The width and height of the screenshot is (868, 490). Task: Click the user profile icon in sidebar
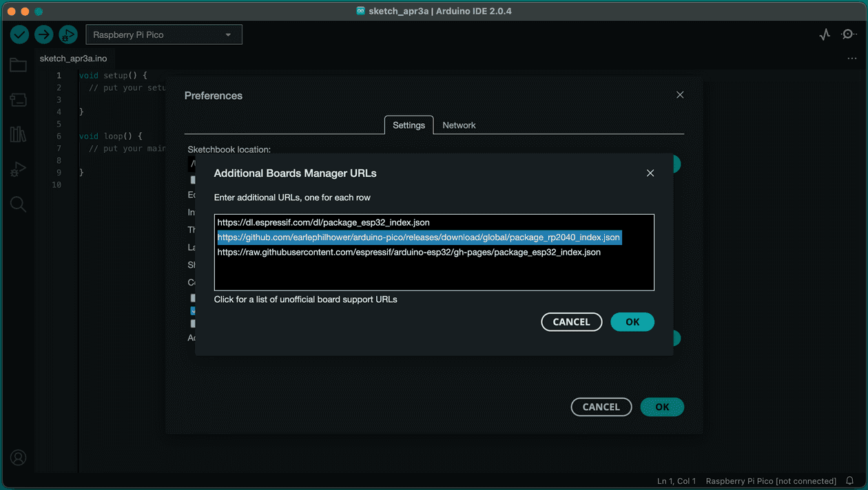(18, 458)
